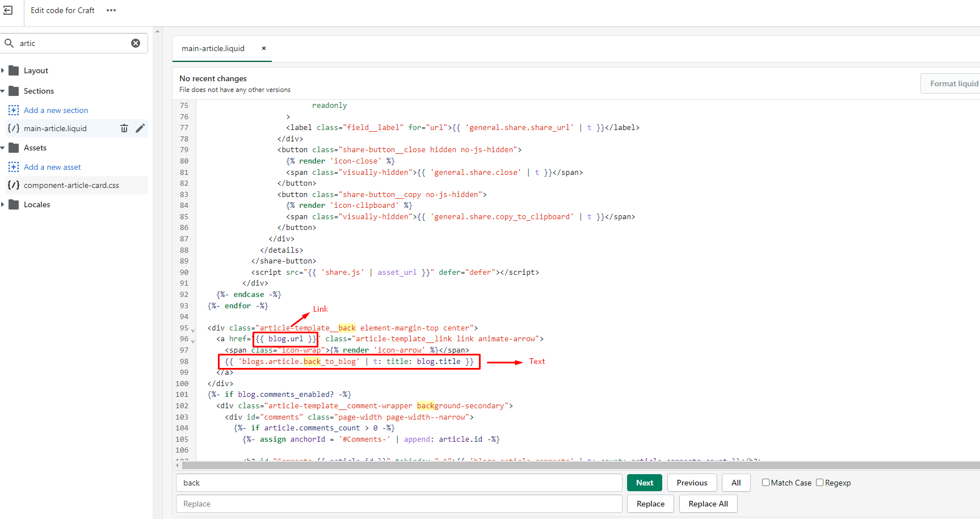The image size is (980, 519).
Task: Click the main-article.liquid file type icon
Action: click(x=14, y=128)
